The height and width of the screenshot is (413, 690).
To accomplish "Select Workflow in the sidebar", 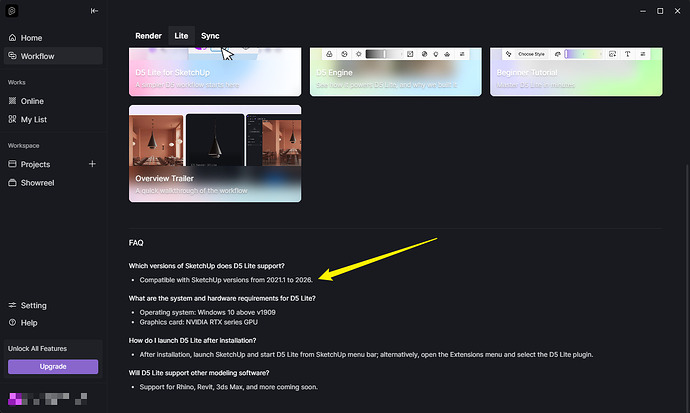I will pos(53,56).
